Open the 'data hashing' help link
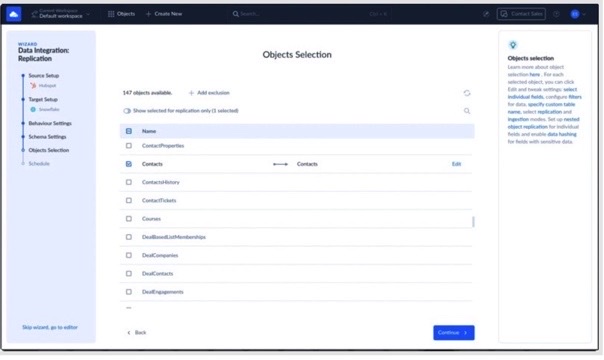The image size is (604, 360). click(562, 134)
